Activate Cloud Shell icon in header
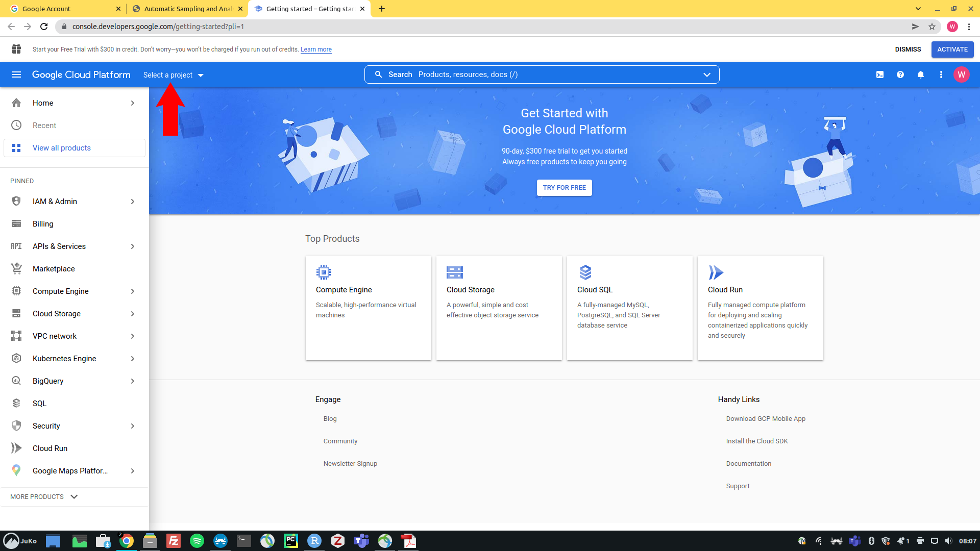Screen dimensions: 980x551 pyautogui.click(x=880, y=74)
